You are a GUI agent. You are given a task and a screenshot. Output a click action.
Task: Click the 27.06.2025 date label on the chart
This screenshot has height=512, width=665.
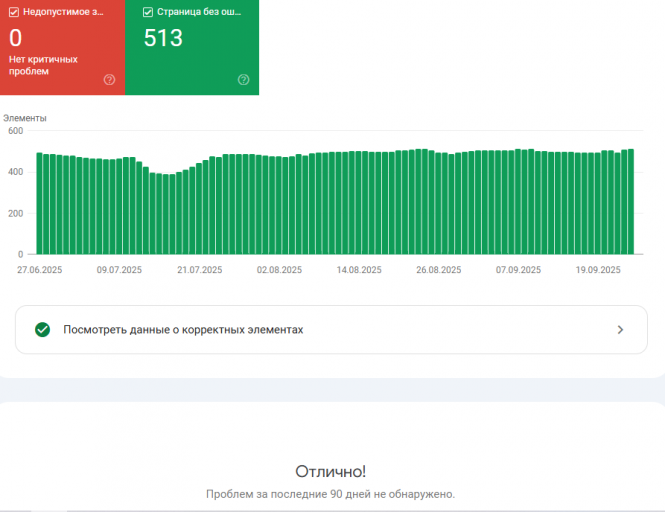tap(39, 270)
